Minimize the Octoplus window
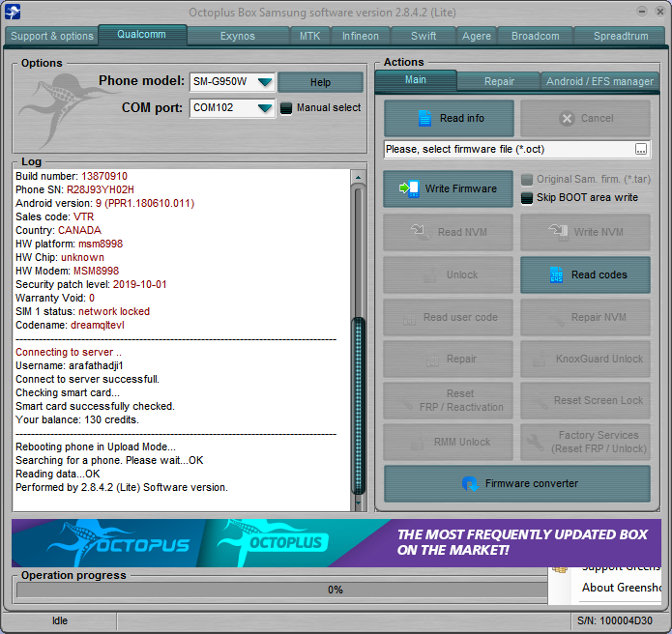 642,12
